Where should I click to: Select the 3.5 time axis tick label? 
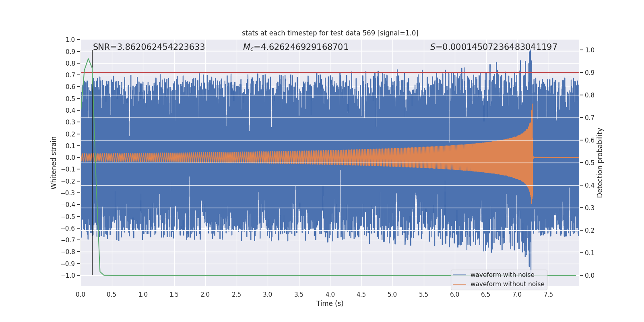pyautogui.click(x=299, y=294)
